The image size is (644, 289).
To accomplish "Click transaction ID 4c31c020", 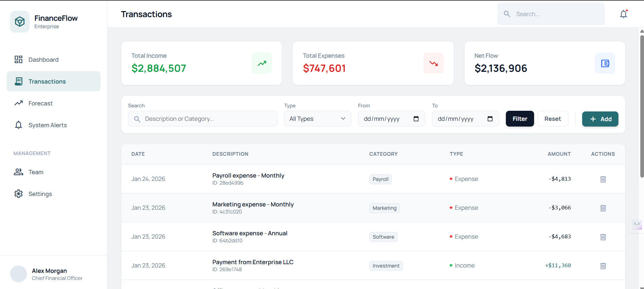I will (x=227, y=212).
